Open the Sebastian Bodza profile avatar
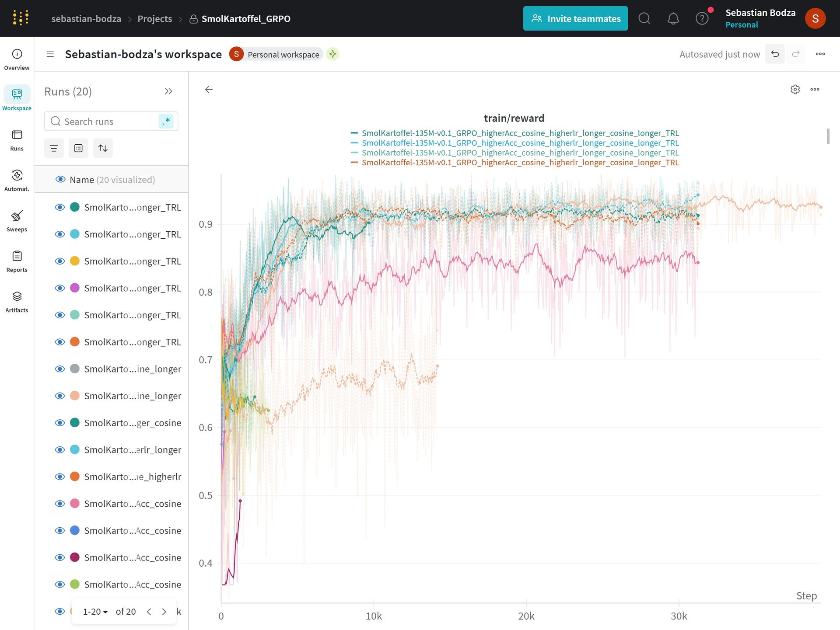The image size is (840, 630). tap(815, 18)
